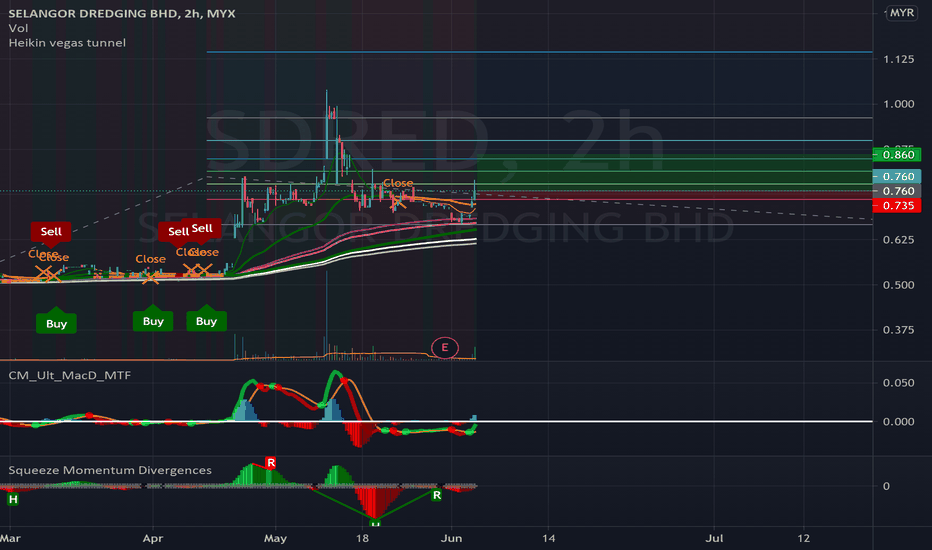Click the Buy signal label at April

153,320
